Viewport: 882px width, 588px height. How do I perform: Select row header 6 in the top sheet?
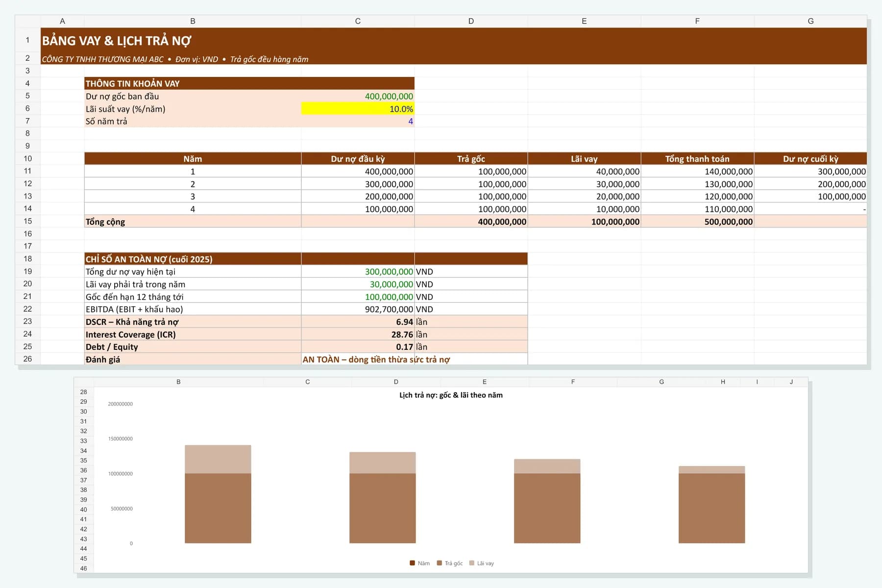pos(27,109)
